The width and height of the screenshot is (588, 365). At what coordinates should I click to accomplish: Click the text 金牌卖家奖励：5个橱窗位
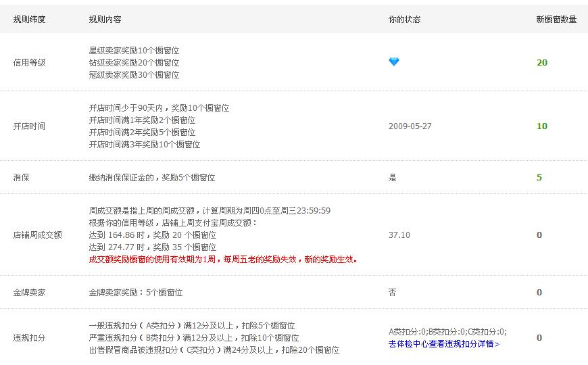click(136, 292)
